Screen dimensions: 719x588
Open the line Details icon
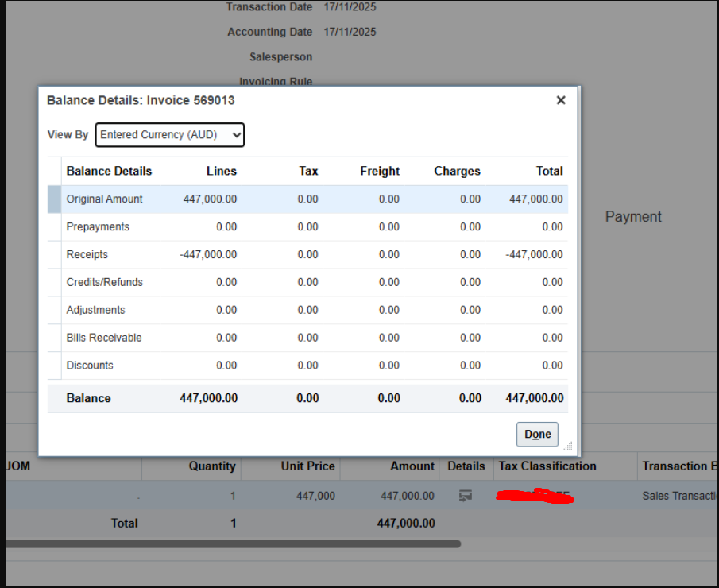466,496
